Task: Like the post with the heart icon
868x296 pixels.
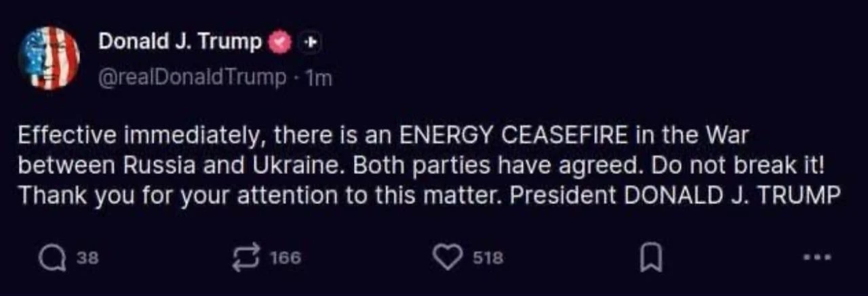Action: (447, 257)
